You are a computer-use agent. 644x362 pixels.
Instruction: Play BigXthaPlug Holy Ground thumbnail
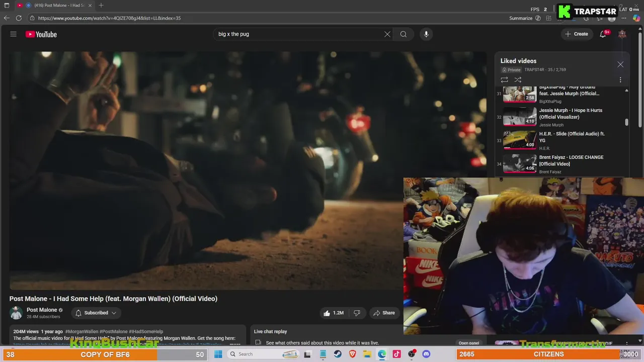pyautogui.click(x=520, y=94)
